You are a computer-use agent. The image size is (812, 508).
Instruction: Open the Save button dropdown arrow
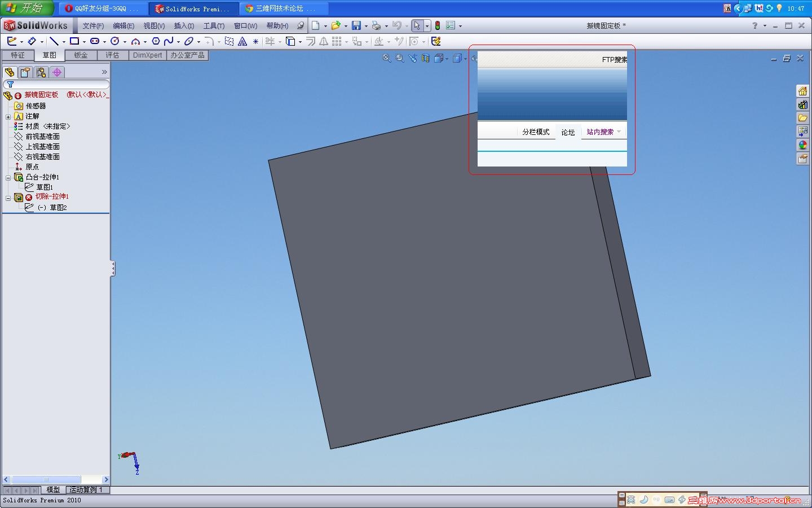tap(365, 26)
